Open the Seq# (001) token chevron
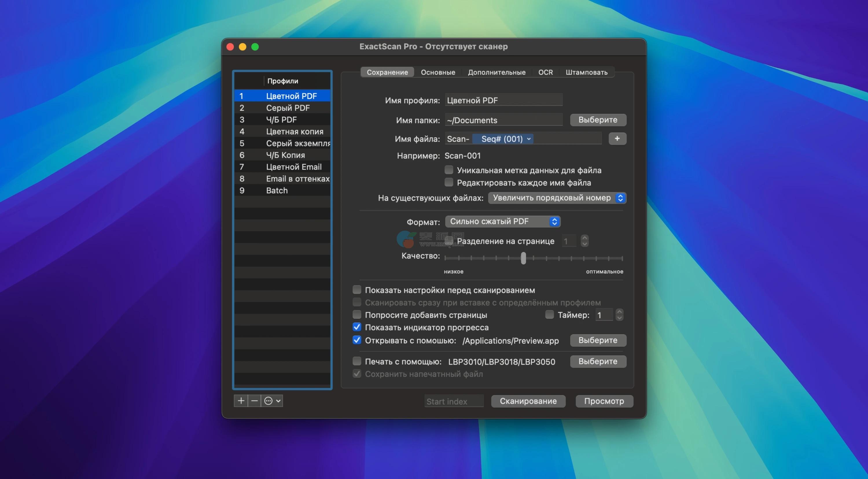Image resolution: width=868 pixels, height=479 pixels. click(x=529, y=139)
